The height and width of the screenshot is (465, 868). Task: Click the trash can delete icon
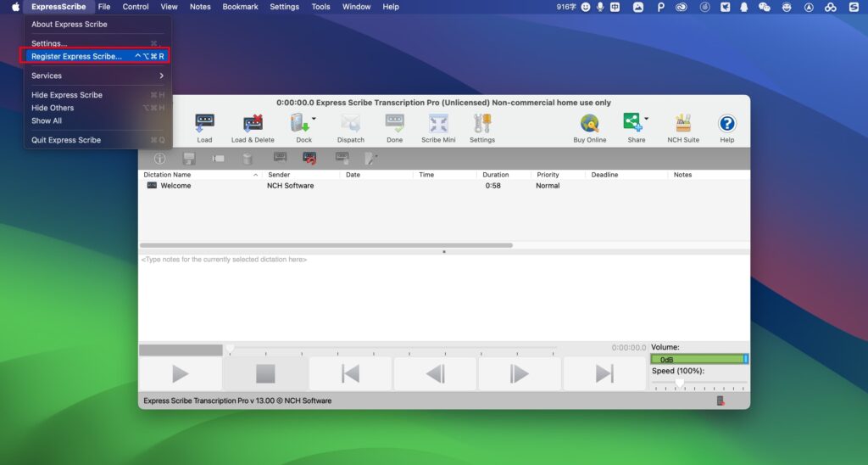click(248, 159)
